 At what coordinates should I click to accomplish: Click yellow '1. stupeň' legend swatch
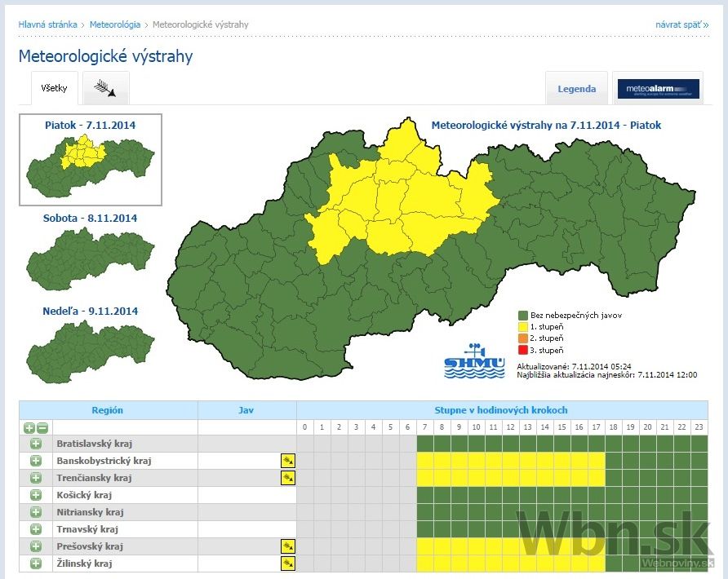523,327
